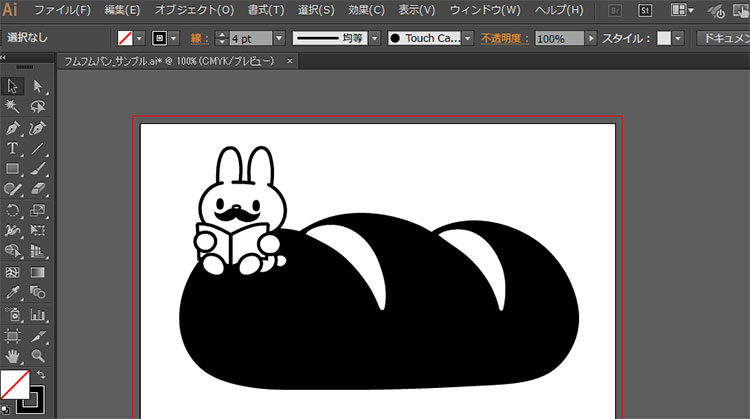Click the ドキュメント setup button
The width and height of the screenshot is (750, 419).
point(723,38)
